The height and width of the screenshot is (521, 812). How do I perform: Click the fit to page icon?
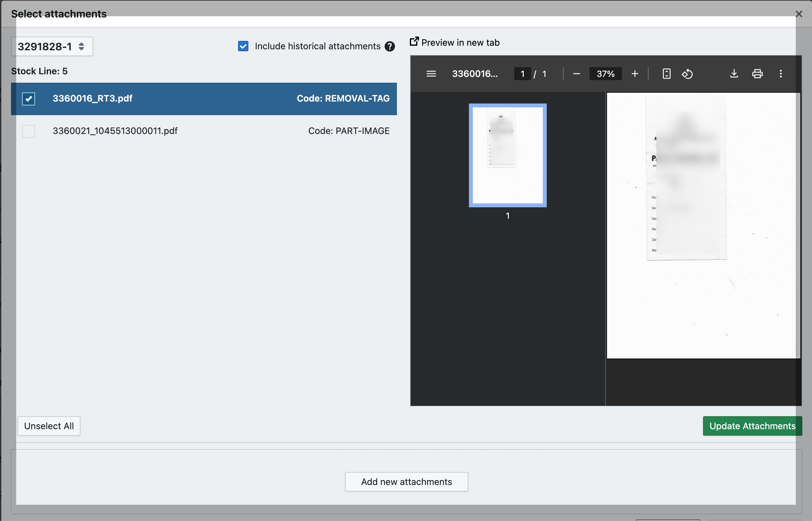click(666, 74)
